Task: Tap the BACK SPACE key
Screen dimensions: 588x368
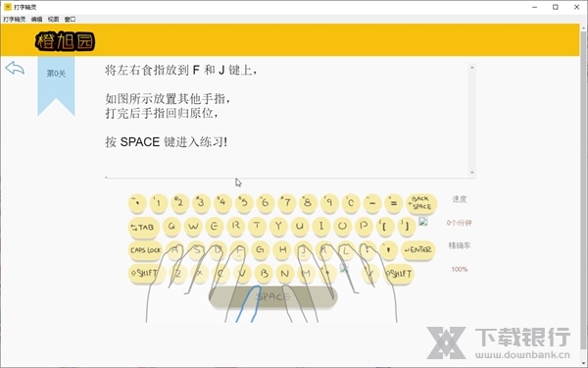Action: click(421, 203)
